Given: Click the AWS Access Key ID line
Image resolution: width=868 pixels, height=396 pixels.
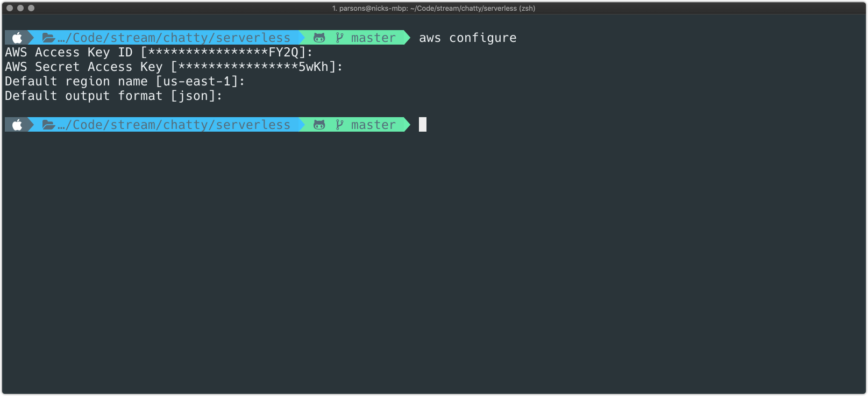Looking at the screenshot, I should [x=159, y=52].
